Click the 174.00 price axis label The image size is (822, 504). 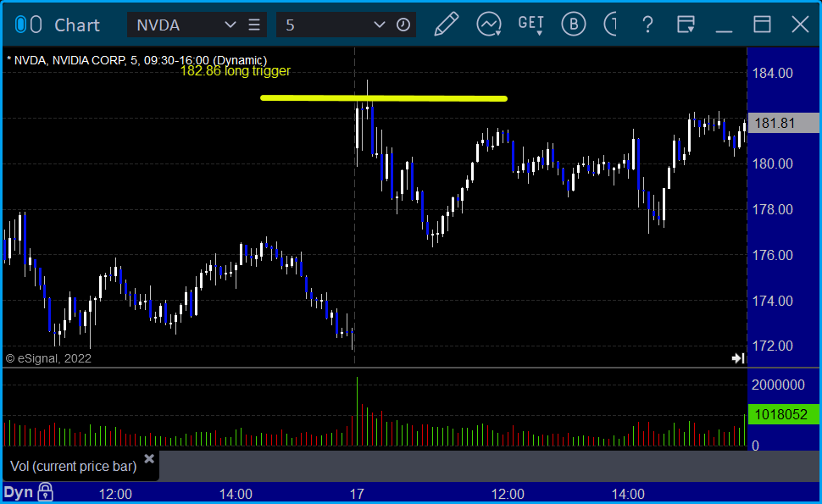(x=773, y=301)
